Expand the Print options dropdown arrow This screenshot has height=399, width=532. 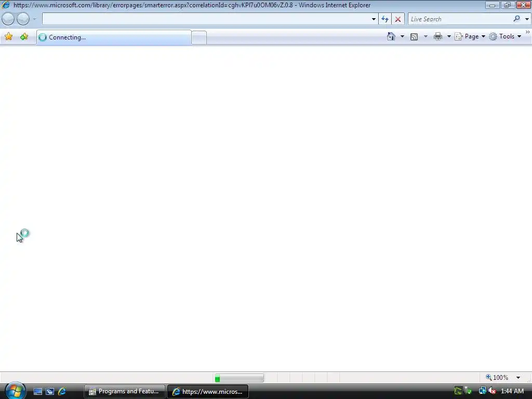pyautogui.click(x=448, y=36)
